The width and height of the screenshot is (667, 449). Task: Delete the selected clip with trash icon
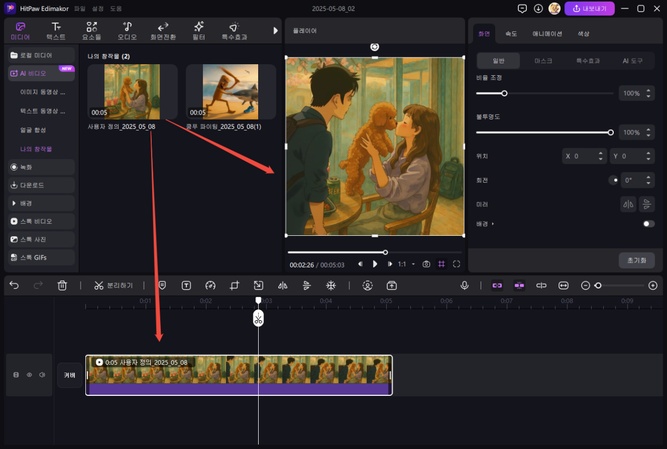tap(62, 285)
